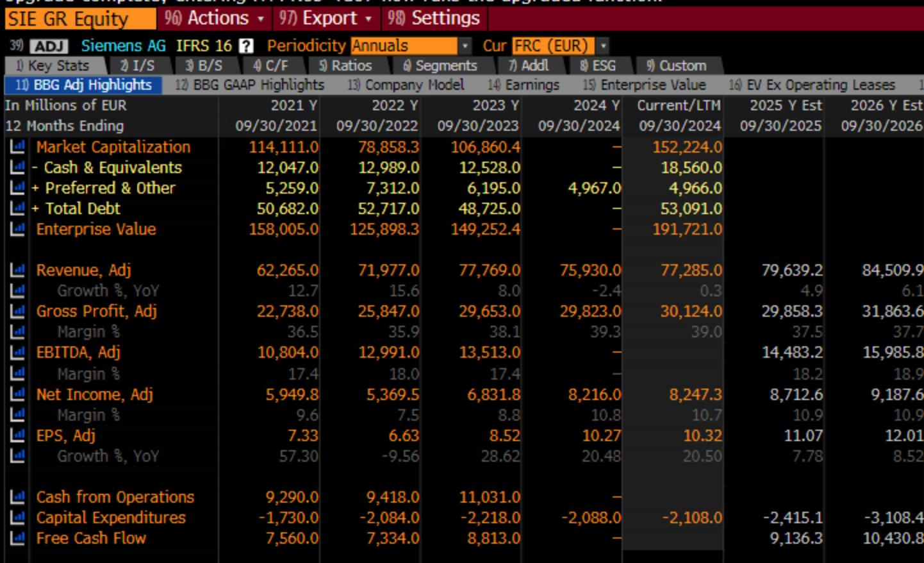Click the Siemens AG company name
This screenshot has width=924, height=563.
[x=123, y=46]
